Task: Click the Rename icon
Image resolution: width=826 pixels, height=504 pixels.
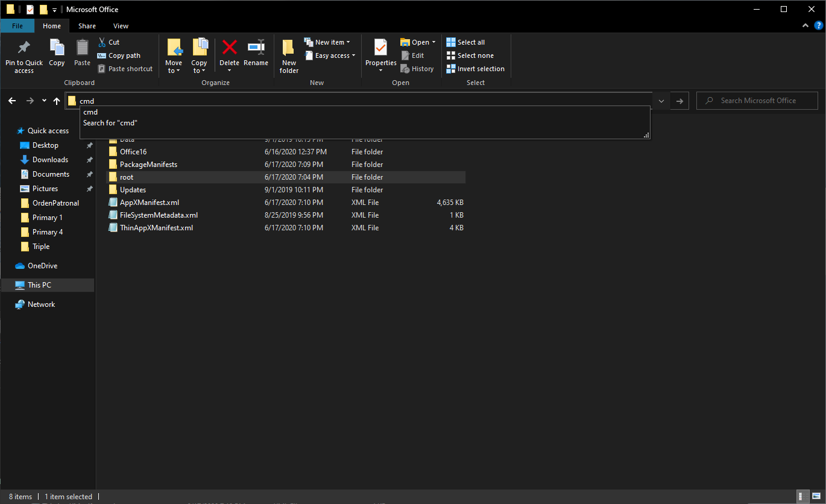Action: pyautogui.click(x=256, y=47)
